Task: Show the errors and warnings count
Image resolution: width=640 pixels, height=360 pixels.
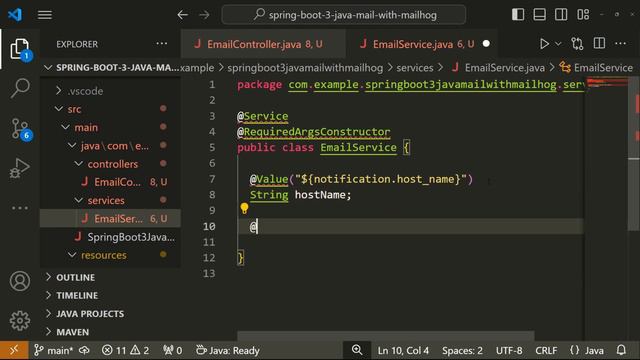Action: [125, 351]
